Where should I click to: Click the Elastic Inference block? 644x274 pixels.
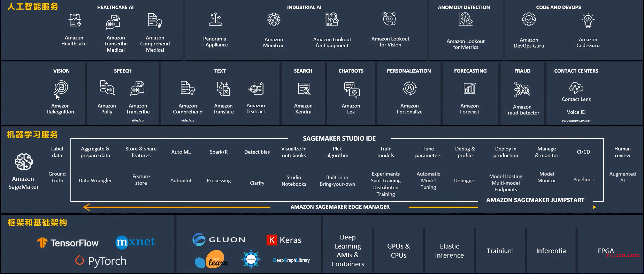click(449, 251)
